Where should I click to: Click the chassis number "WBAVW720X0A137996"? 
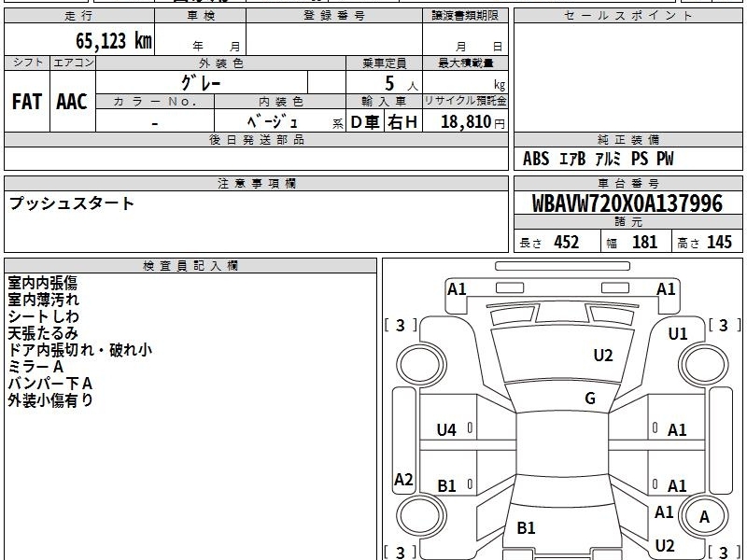627,203
